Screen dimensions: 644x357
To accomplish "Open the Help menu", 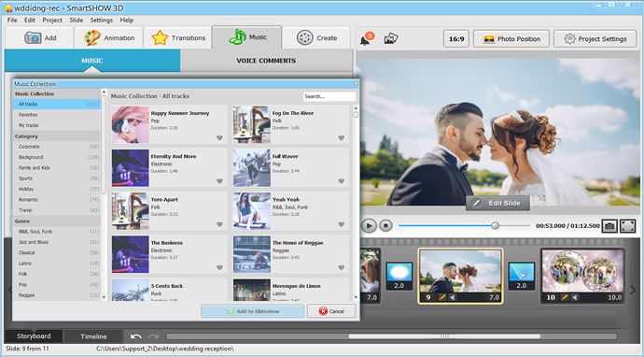I will (x=127, y=20).
